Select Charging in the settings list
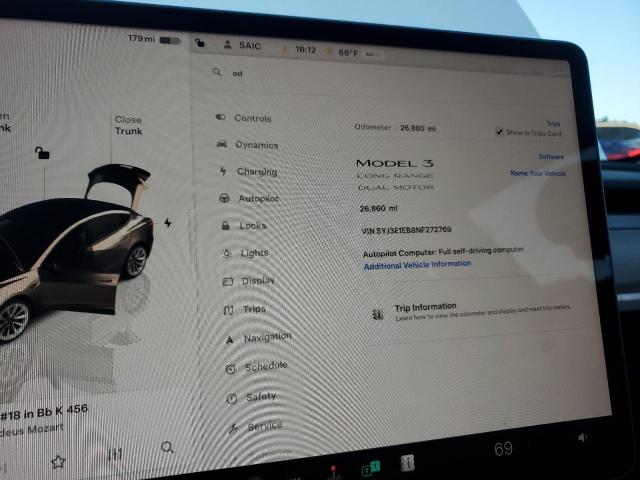 [x=255, y=171]
